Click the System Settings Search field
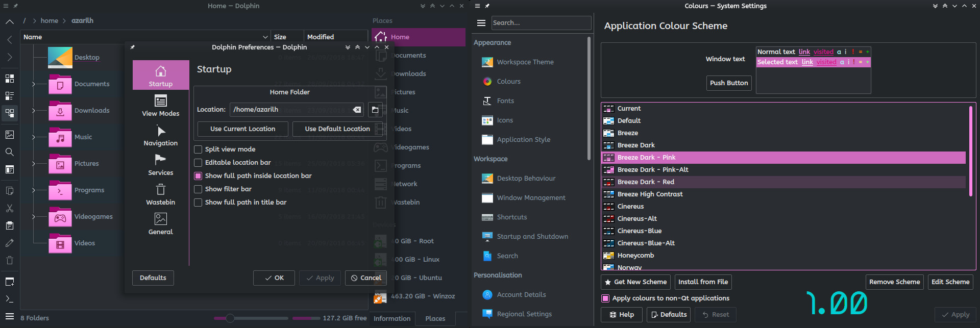The height and width of the screenshot is (328, 980). point(541,23)
